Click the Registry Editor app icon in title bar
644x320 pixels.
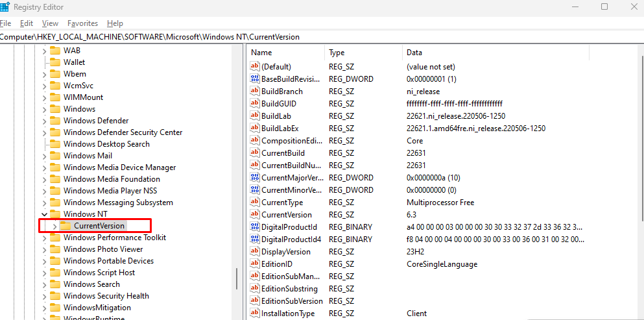click(5, 7)
